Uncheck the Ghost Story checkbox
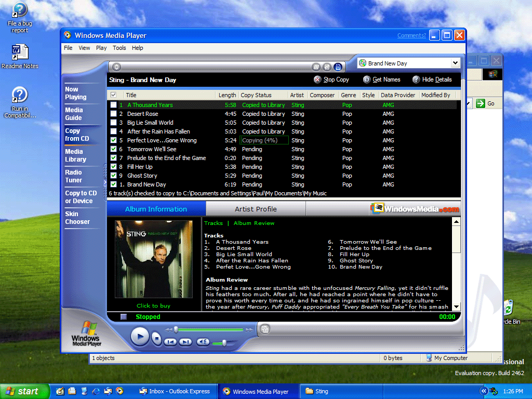This screenshot has width=532, height=399. click(x=113, y=176)
